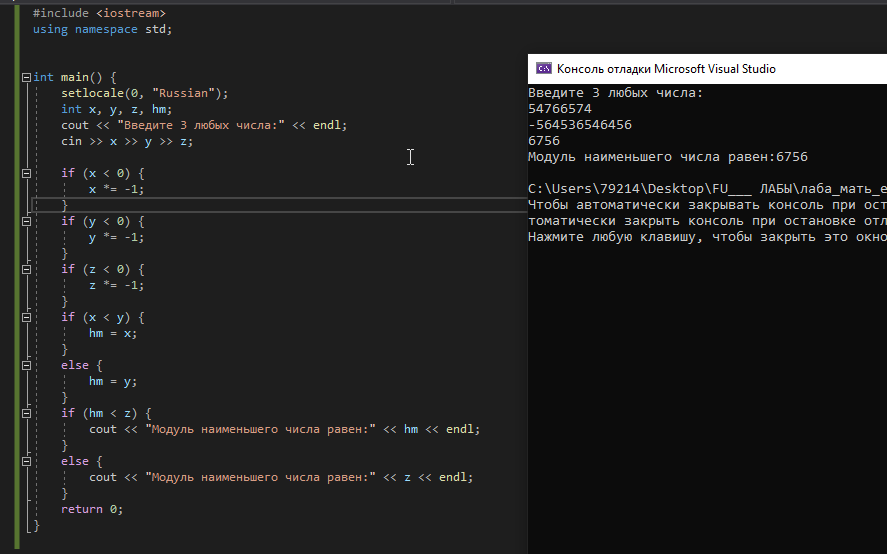The height and width of the screenshot is (554, 887).
Task: Collapse the else block containing hm = y
Action: point(26,366)
